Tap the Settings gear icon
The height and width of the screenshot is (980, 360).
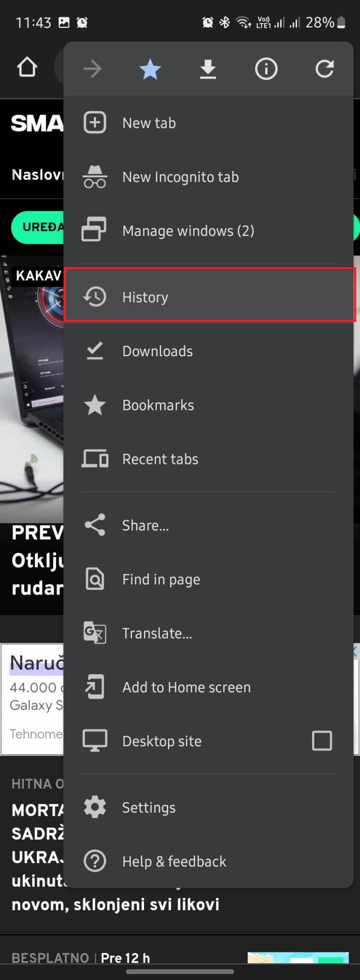(95, 807)
